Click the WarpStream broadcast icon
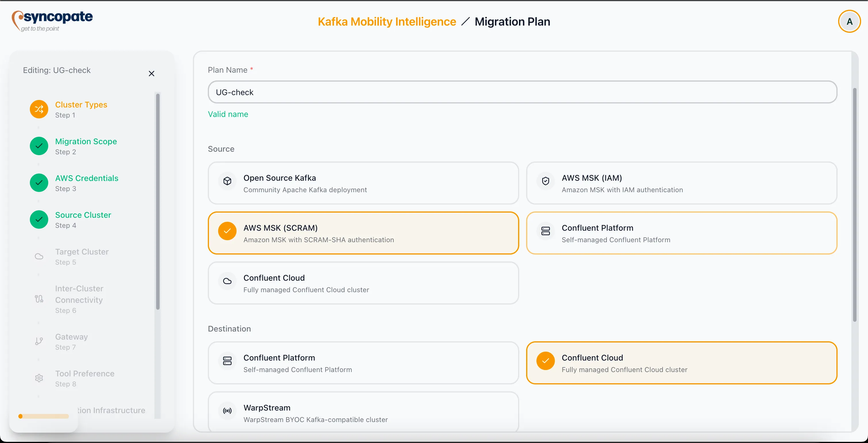868x443 pixels. coord(227,411)
